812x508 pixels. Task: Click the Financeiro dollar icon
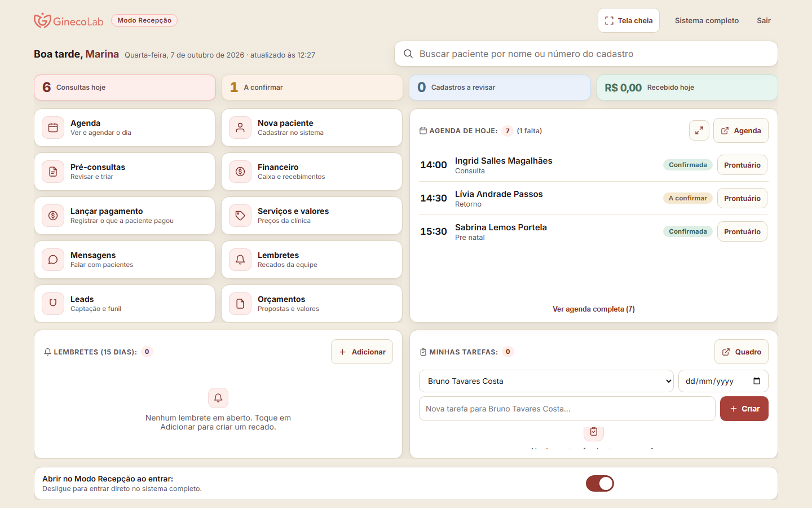(x=240, y=172)
